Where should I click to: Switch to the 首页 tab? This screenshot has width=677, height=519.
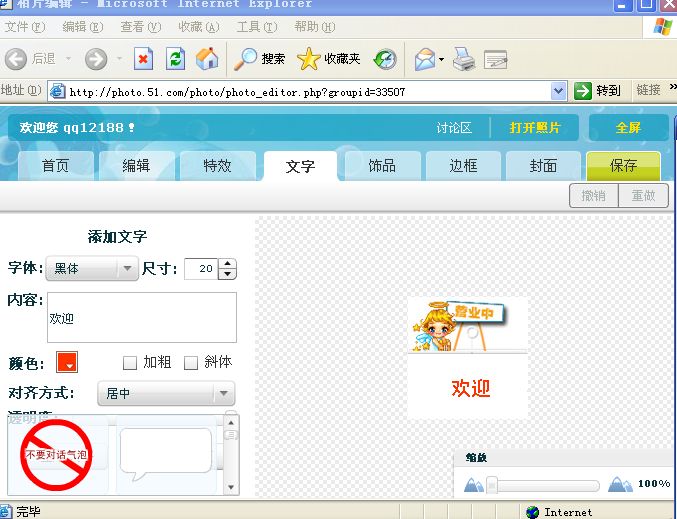56,166
